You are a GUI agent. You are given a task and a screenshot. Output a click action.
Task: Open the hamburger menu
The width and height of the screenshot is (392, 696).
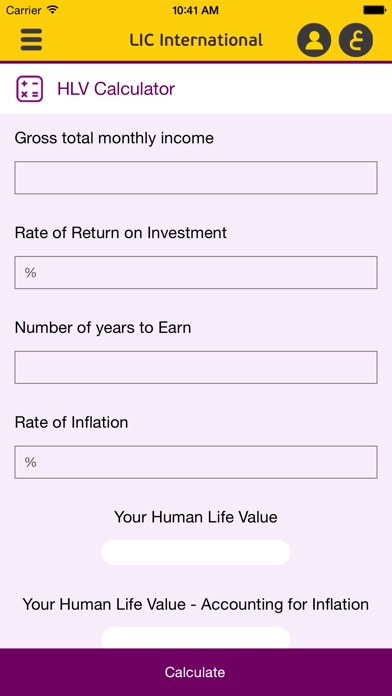pyautogui.click(x=31, y=40)
